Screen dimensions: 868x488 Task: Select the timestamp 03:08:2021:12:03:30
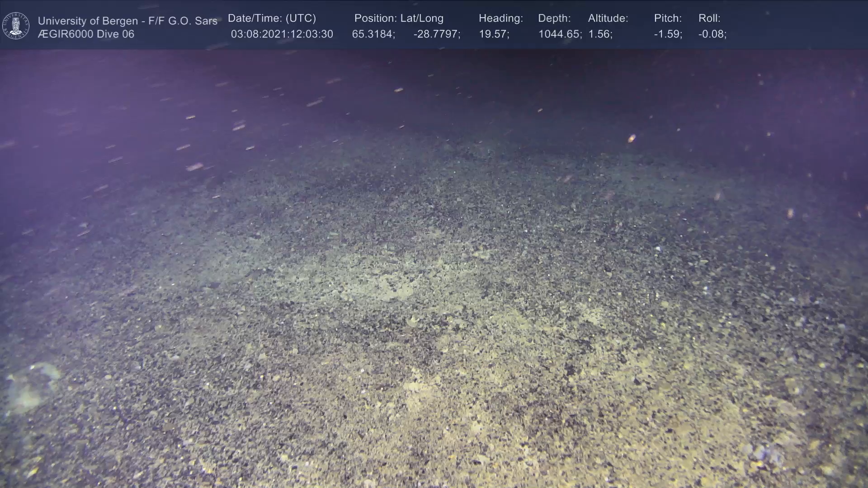[x=282, y=34]
